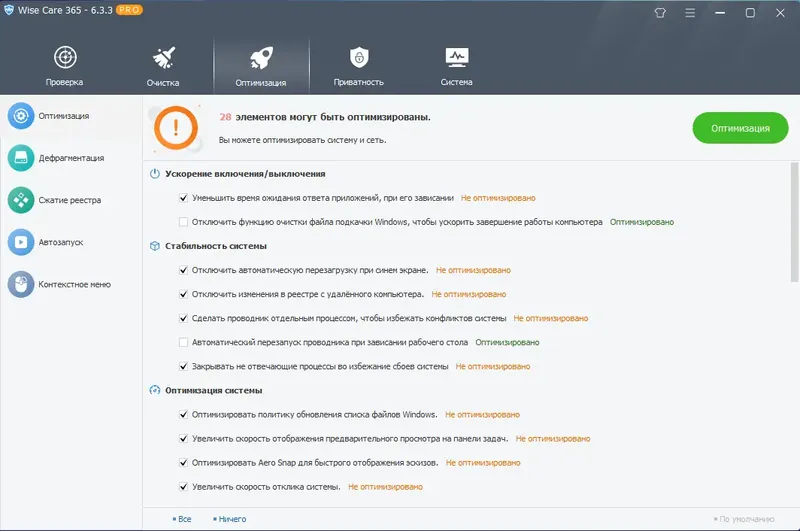Click Не оптимизировано status on Aero Snap row
The width and height of the screenshot is (800, 531).
coord(483,463)
